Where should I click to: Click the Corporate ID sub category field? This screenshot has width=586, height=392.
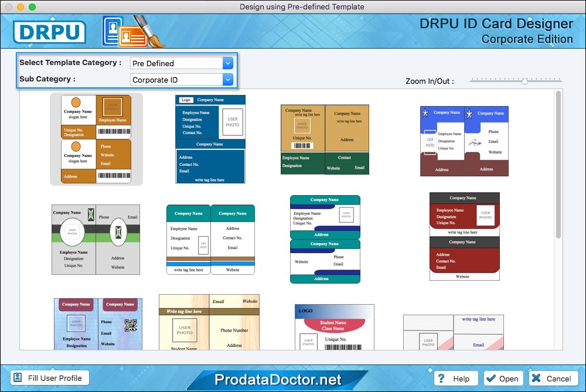tap(182, 80)
